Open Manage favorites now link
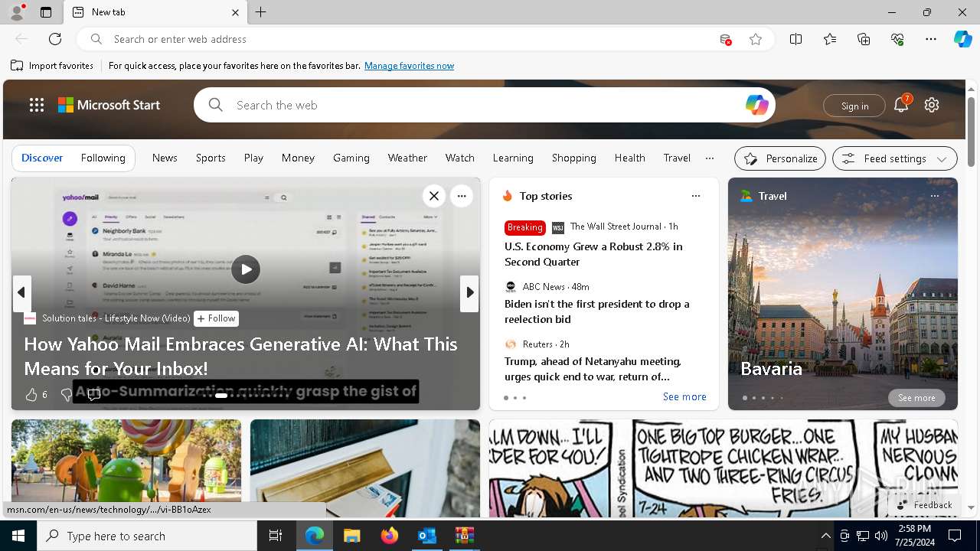The height and width of the screenshot is (551, 980). tap(409, 66)
